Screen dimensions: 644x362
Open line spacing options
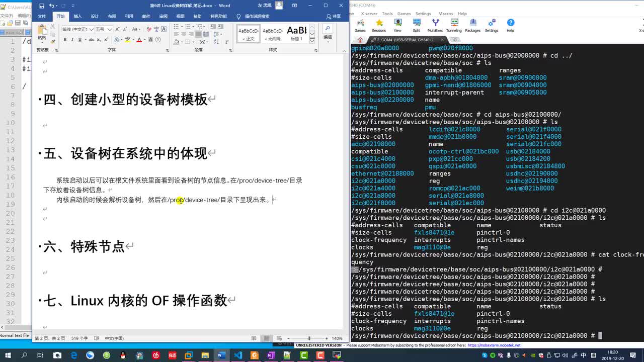(217, 34)
